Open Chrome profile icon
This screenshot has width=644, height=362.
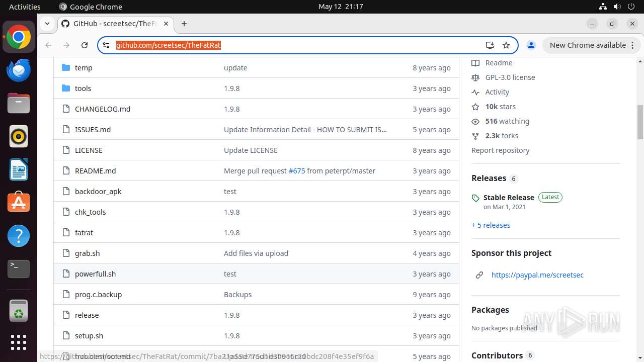click(x=531, y=45)
